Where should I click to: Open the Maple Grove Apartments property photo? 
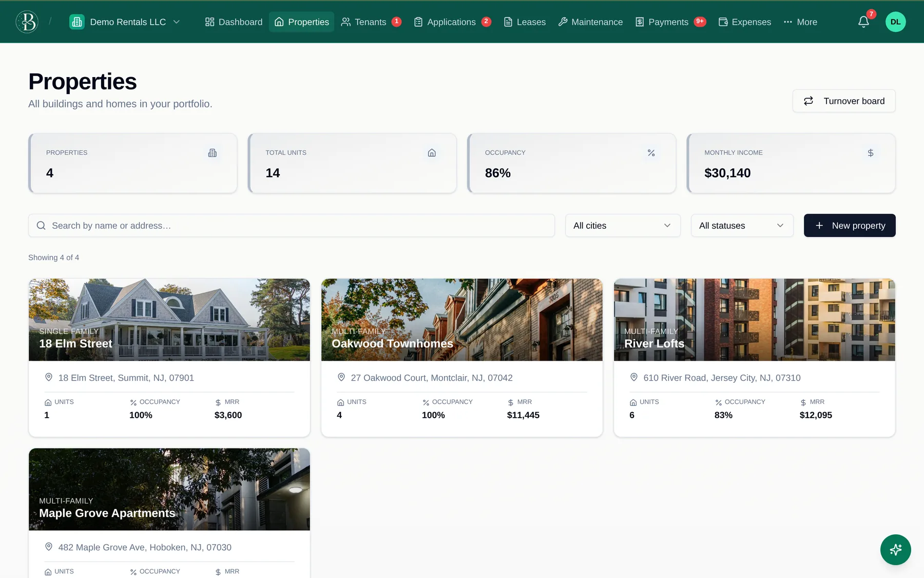(x=169, y=489)
